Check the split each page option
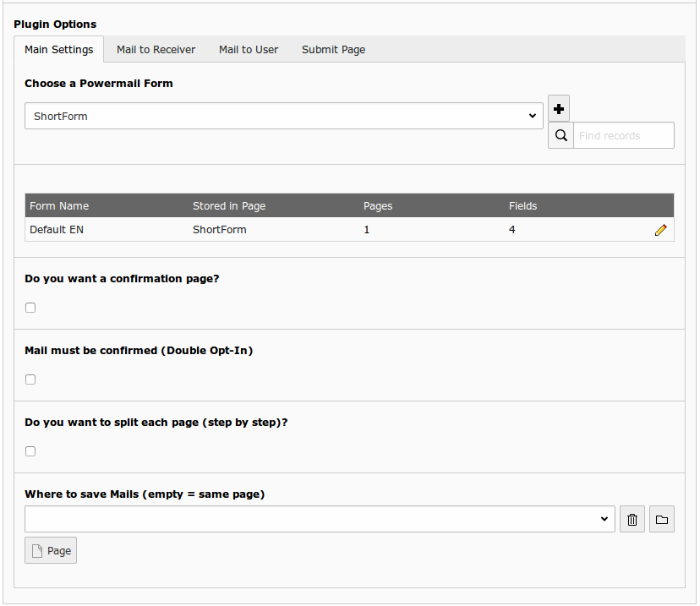 [30, 451]
